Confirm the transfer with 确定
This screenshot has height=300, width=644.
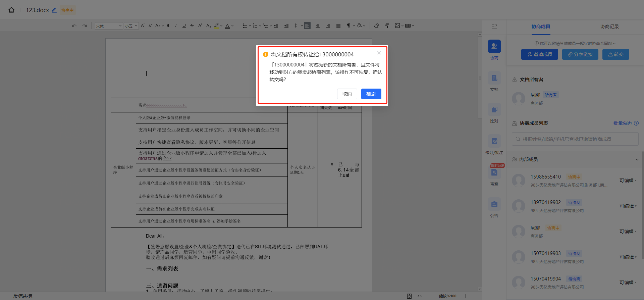click(x=371, y=94)
